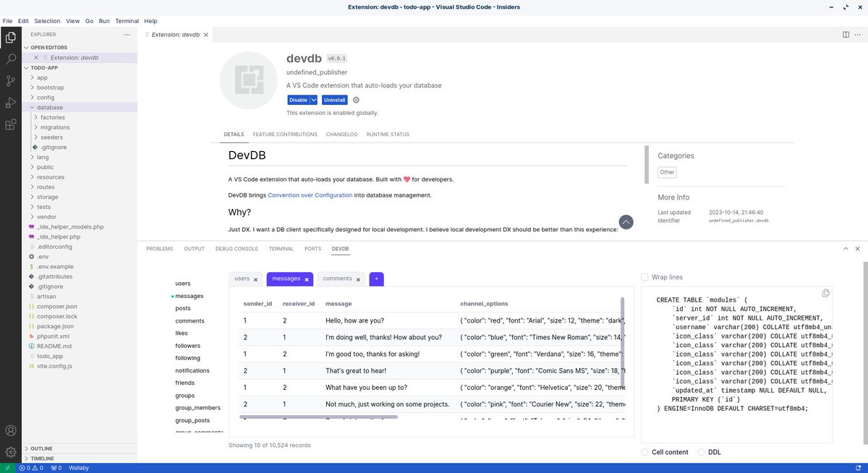Open the vite.config.js file

click(54, 366)
